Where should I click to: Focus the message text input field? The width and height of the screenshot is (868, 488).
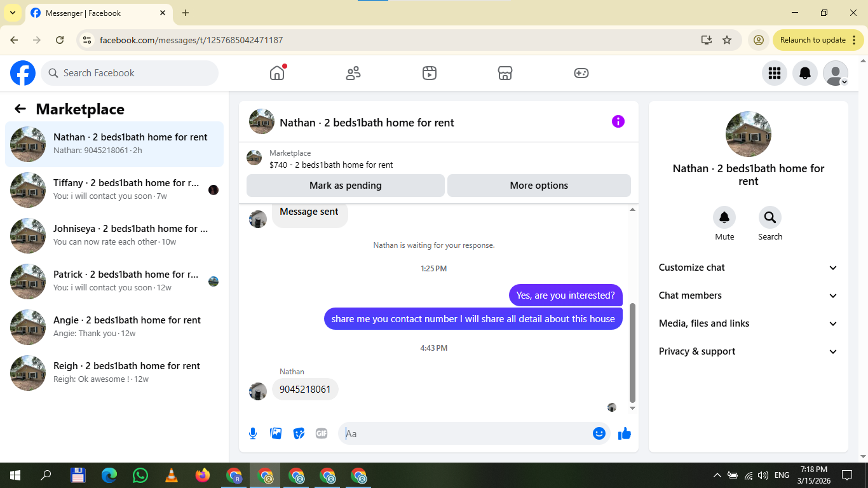[x=467, y=433]
